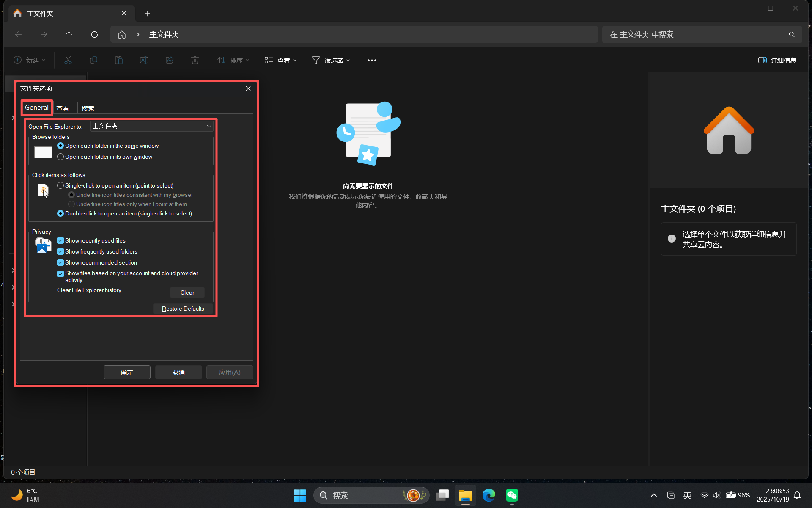Select Open each folder in its own window
This screenshot has width=812, height=508.
pyautogui.click(x=60, y=157)
